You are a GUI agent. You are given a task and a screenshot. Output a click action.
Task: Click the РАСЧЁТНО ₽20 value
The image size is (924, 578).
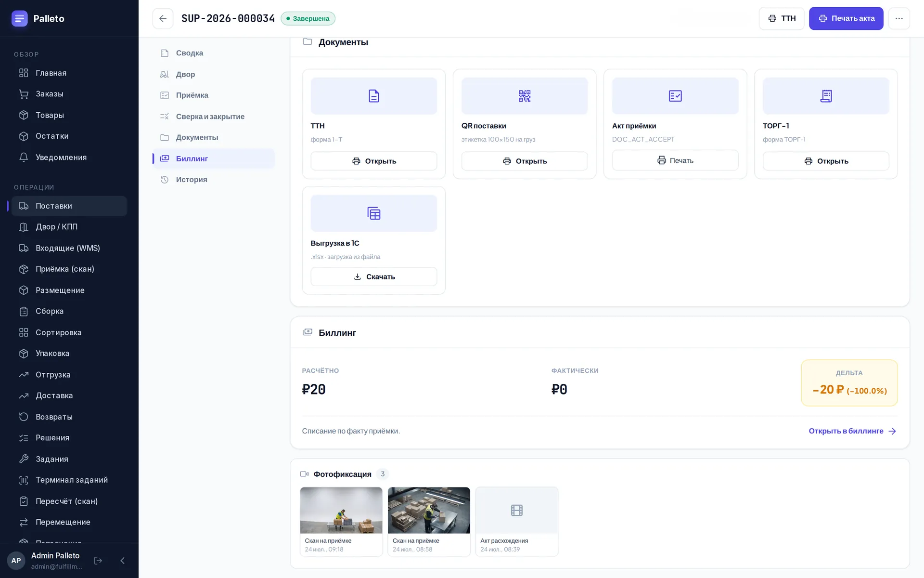(314, 389)
